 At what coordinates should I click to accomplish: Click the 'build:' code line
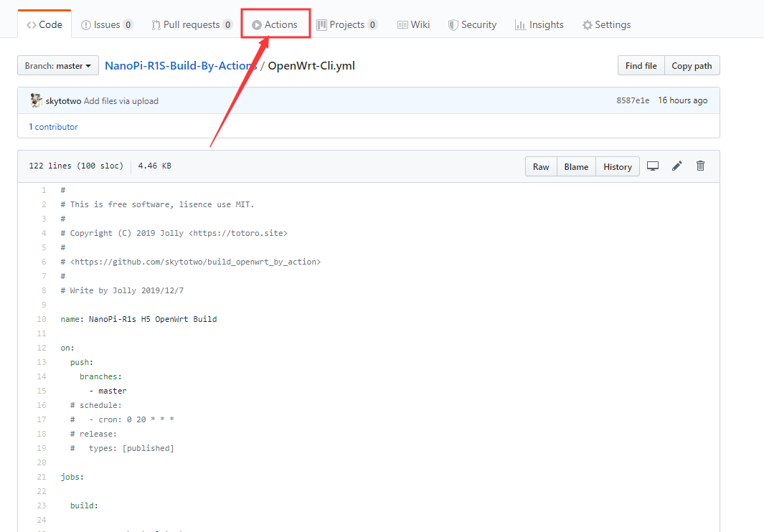click(x=84, y=505)
